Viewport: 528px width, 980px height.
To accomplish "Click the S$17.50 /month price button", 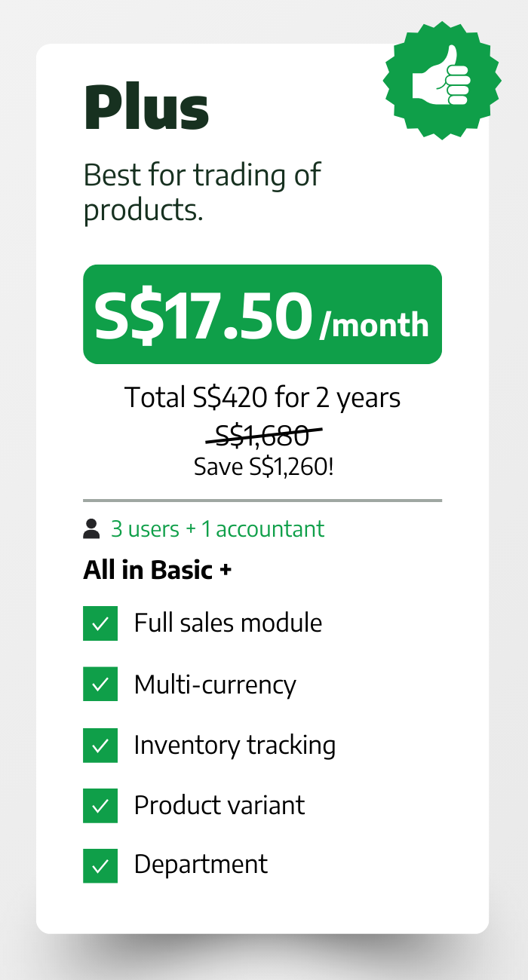I will pyautogui.click(x=262, y=314).
